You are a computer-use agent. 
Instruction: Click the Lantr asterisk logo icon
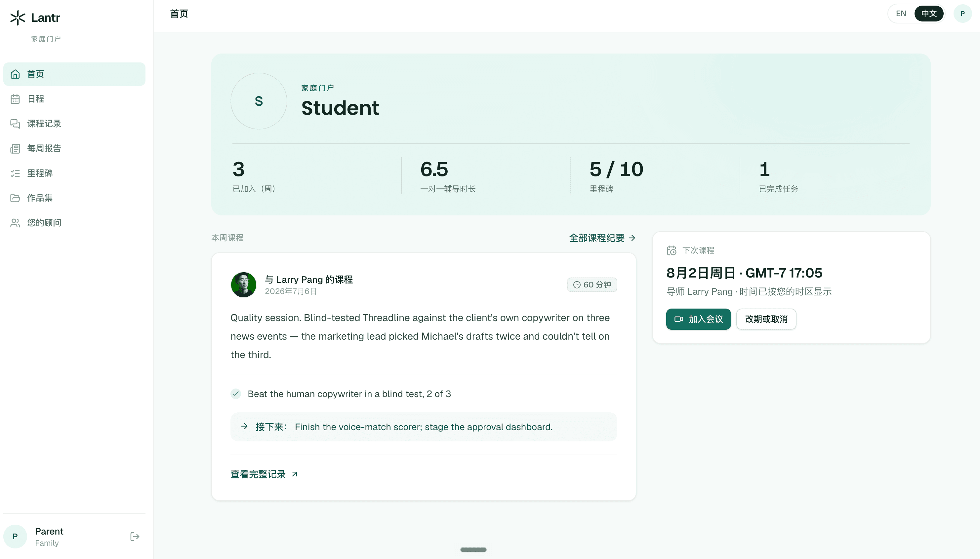click(x=18, y=18)
